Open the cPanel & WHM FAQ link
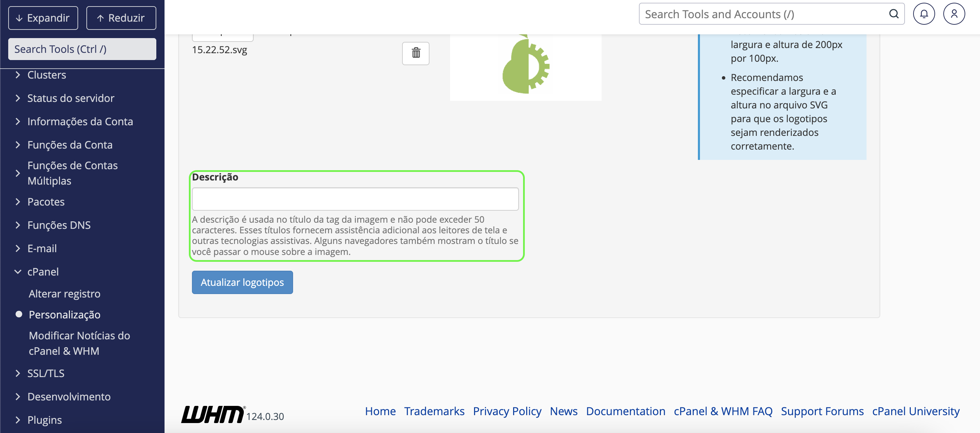 (x=723, y=411)
